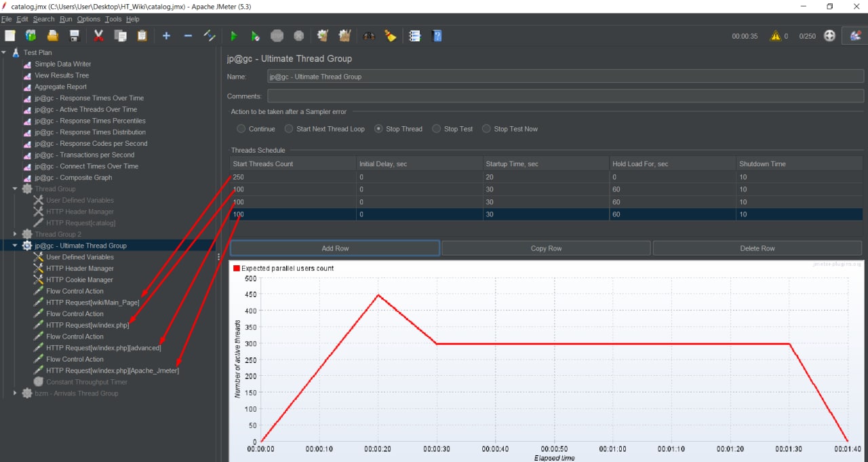The height and width of the screenshot is (462, 868).
Task: Click the Comments input field
Action: click(566, 96)
